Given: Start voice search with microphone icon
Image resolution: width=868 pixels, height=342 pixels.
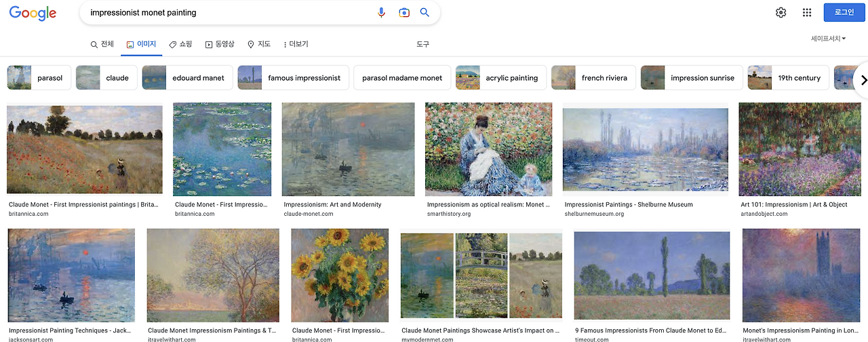Looking at the screenshot, I should click(x=381, y=12).
